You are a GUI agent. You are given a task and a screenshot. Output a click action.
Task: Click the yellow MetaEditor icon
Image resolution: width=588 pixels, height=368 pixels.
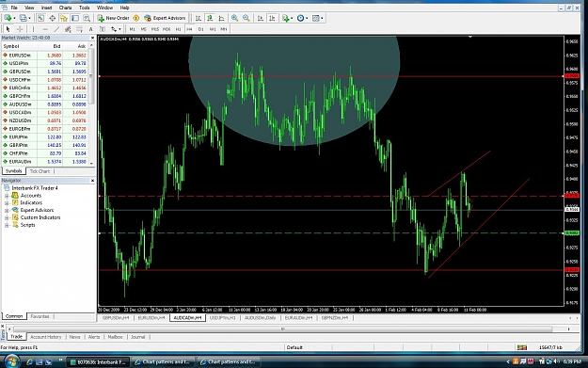click(136, 18)
